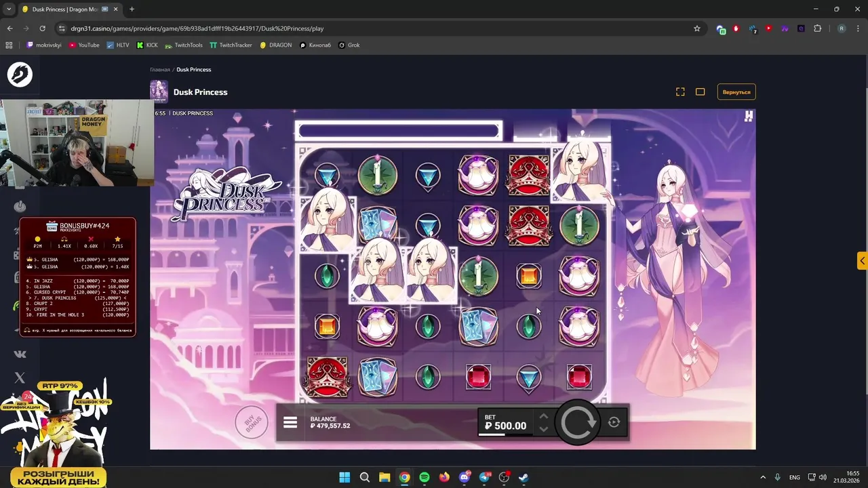Viewport: 868px width, 488px height.
Task: Focus the address bar URL
Action: tap(197, 28)
